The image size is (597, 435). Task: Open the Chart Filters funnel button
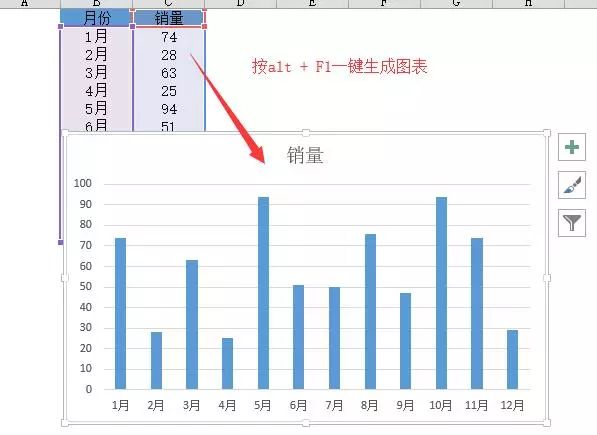click(571, 223)
